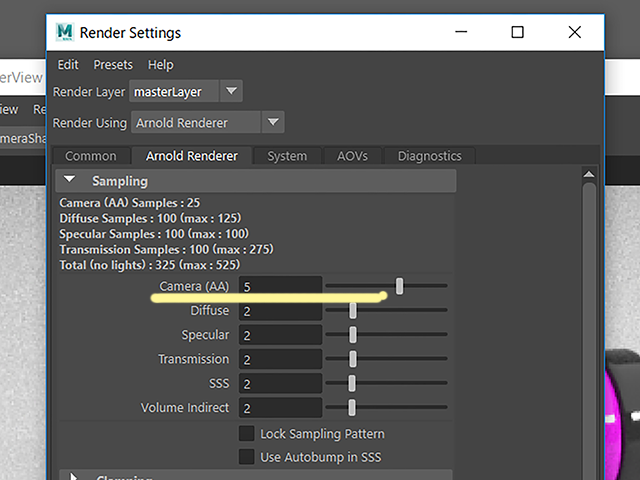Click the SSS slider handle
The width and height of the screenshot is (640, 480).
pos(352,383)
